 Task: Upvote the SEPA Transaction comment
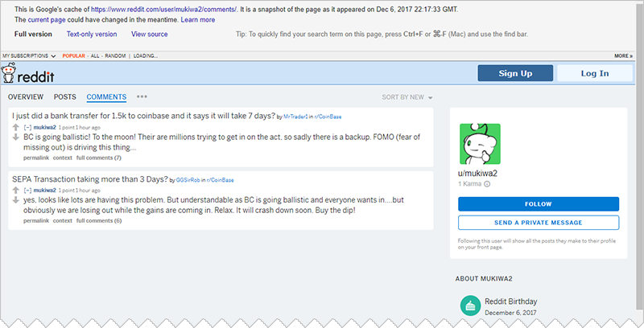point(16,189)
